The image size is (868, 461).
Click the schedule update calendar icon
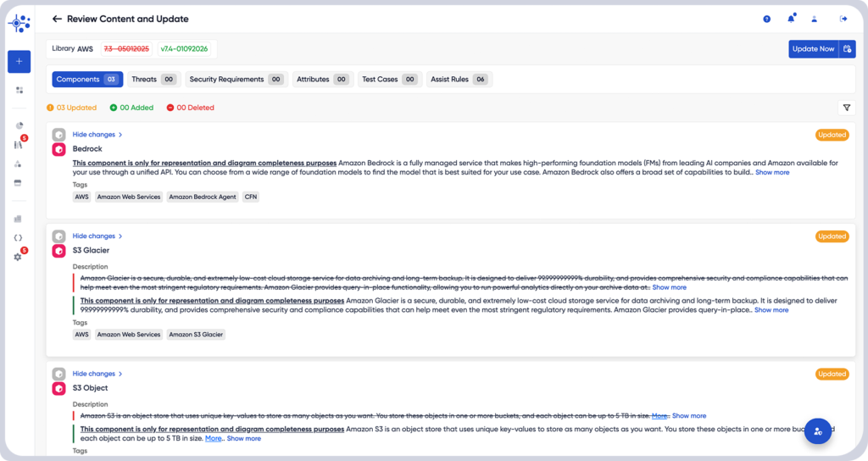click(x=847, y=49)
